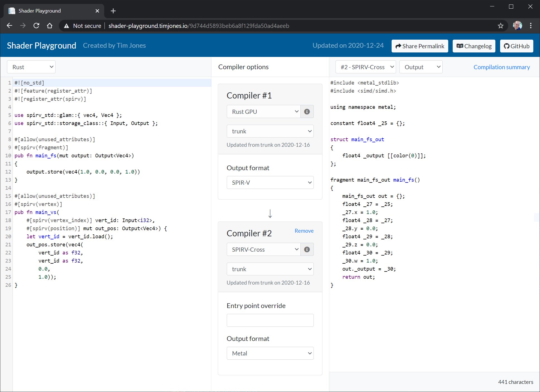The width and height of the screenshot is (540, 392).
Task: Open the Chrome three-dot menu
Action: pos(531,26)
